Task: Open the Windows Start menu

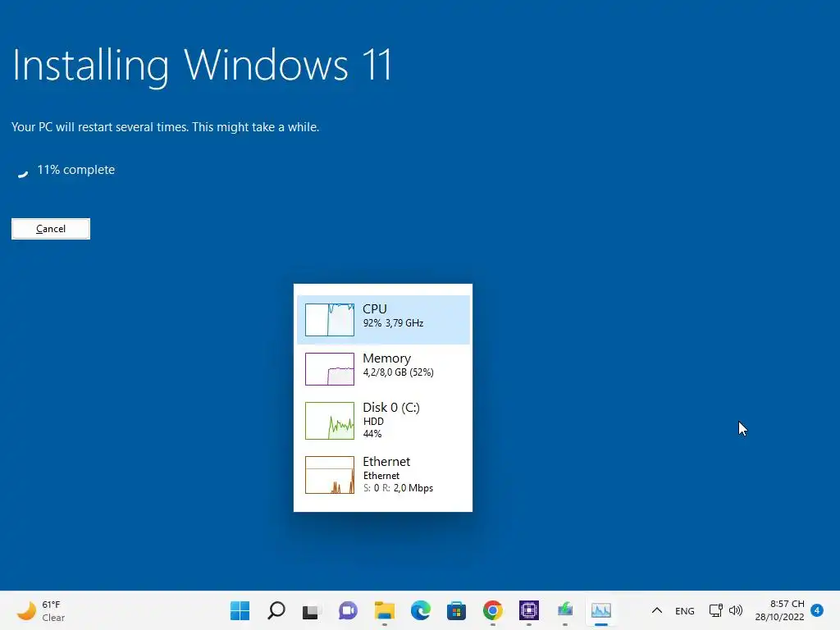Action: (240, 610)
